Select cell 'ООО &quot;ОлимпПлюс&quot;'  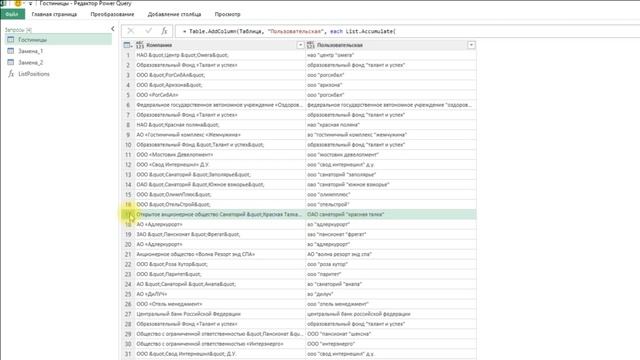pyautogui.click(x=220, y=194)
